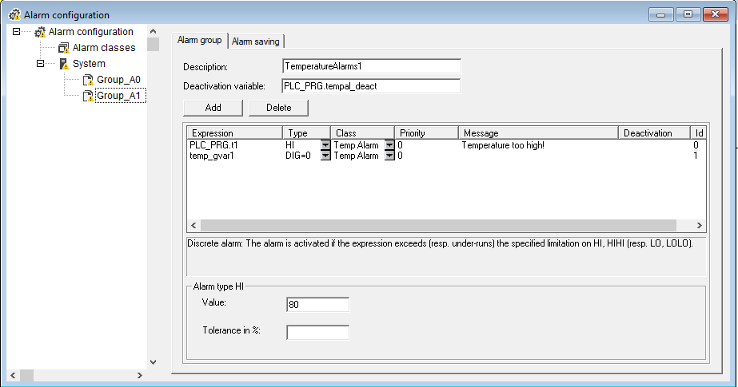This screenshot has height=387, width=738.
Task: Click the Class column header
Action: (362, 133)
